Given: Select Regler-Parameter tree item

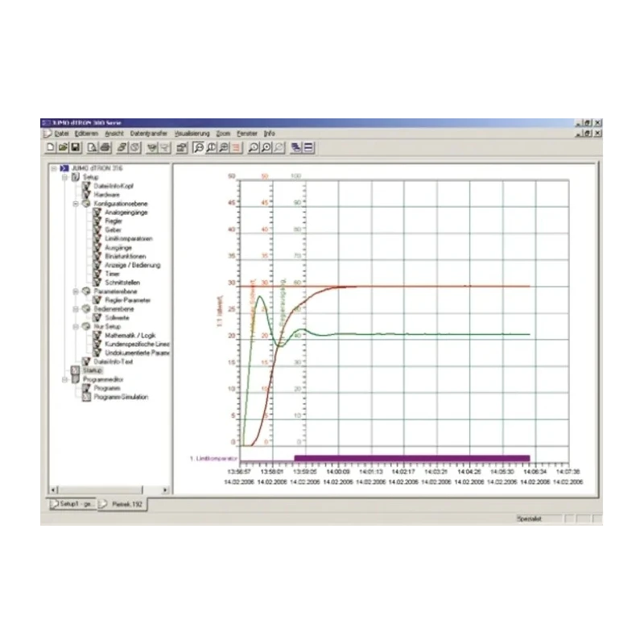Looking at the screenshot, I should point(128,300).
